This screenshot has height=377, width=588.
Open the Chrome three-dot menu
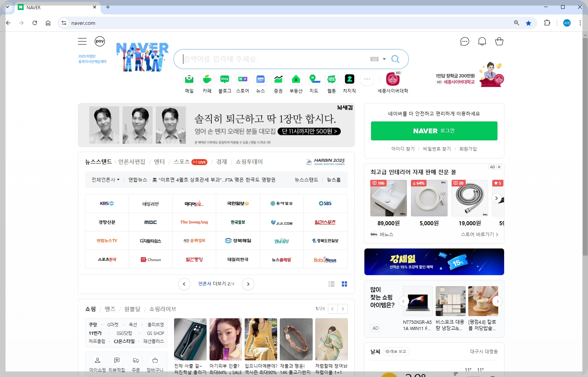point(580,23)
